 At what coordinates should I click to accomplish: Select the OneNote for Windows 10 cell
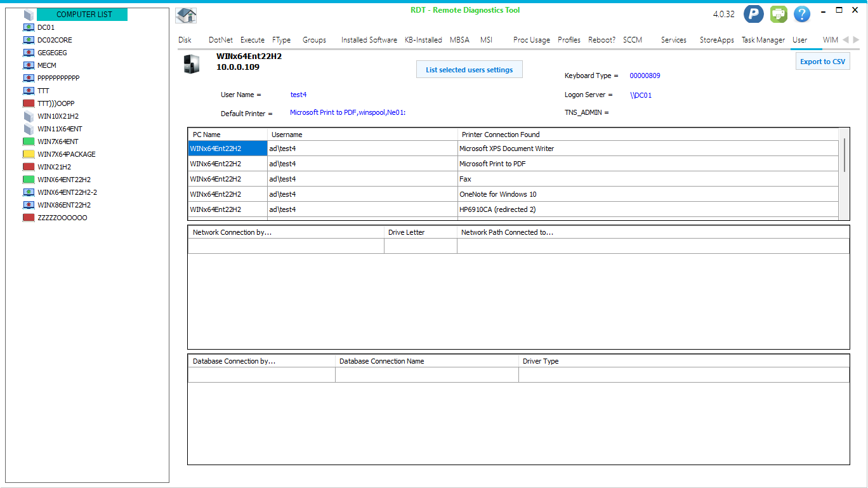coord(648,194)
